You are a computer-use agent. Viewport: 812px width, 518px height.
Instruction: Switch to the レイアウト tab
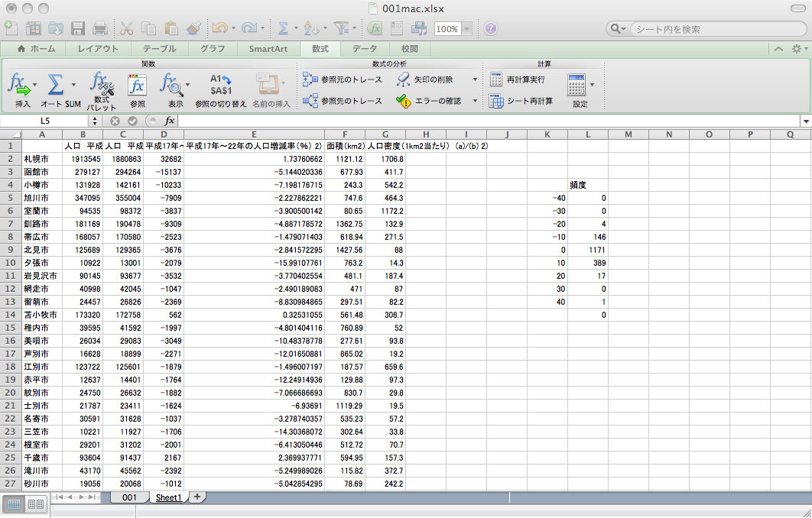click(x=98, y=49)
